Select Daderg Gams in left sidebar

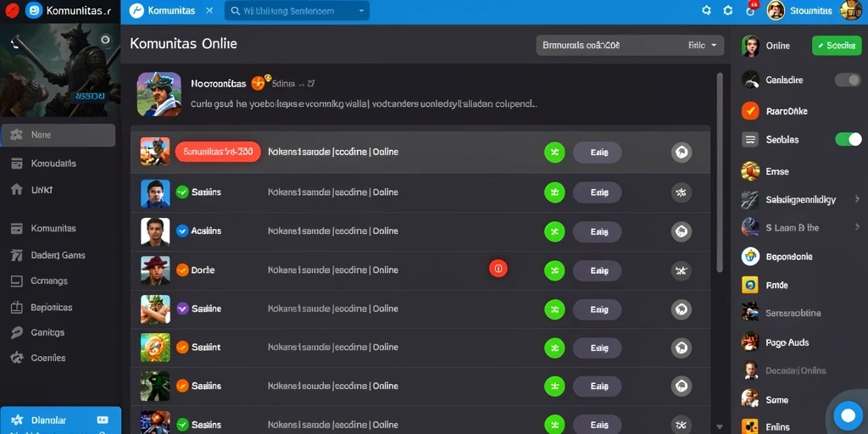pyautogui.click(x=58, y=255)
